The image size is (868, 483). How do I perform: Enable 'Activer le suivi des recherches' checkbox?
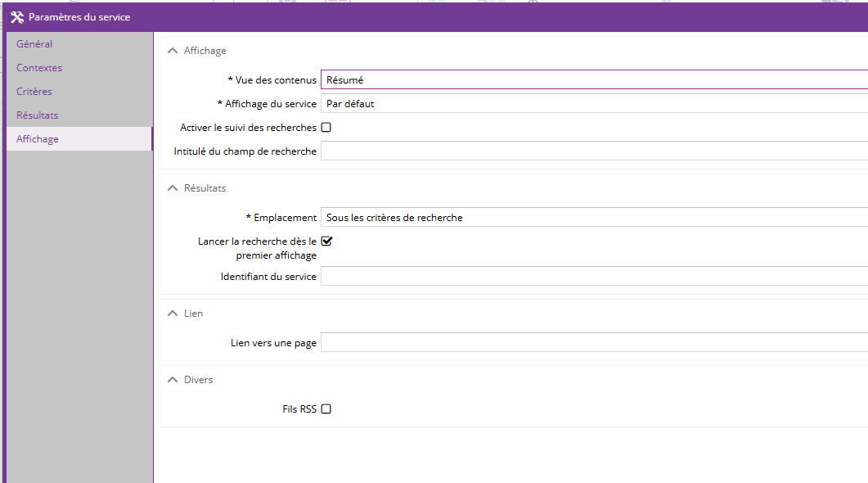pyautogui.click(x=326, y=128)
